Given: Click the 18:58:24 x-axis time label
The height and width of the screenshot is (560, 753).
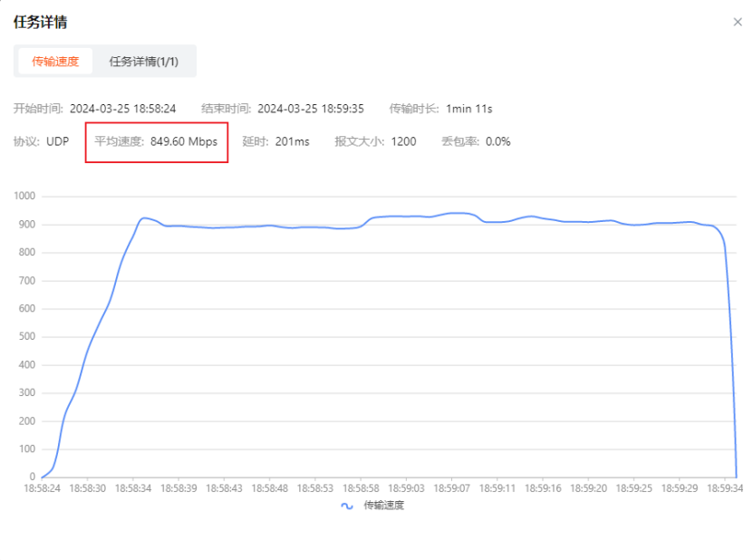Looking at the screenshot, I should point(42,488).
